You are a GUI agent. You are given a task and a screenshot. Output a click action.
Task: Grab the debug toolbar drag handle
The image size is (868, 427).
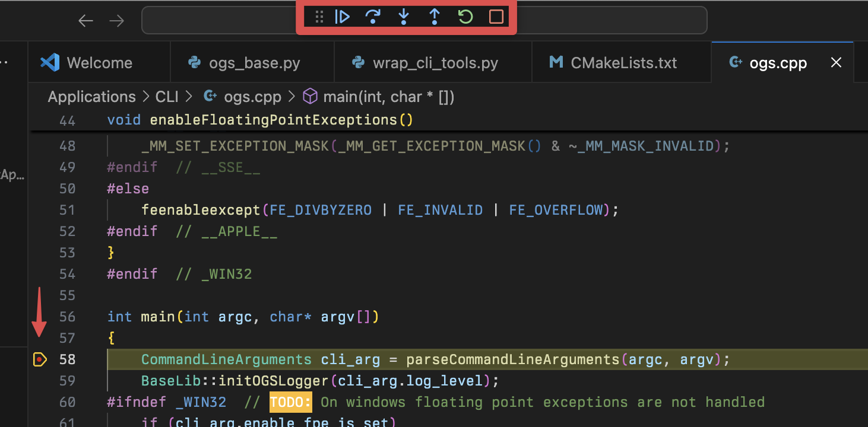pyautogui.click(x=319, y=17)
